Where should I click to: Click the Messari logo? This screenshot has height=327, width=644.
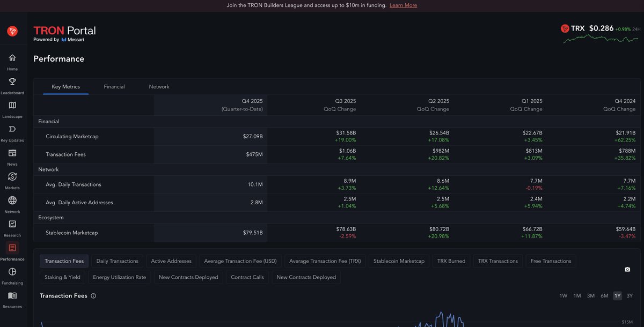73,40
